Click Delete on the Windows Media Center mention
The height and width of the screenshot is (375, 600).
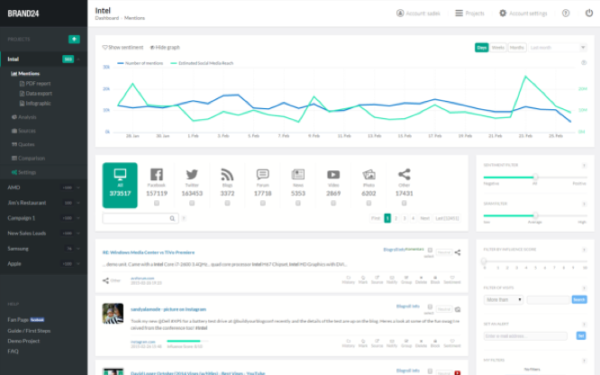pos(421,280)
